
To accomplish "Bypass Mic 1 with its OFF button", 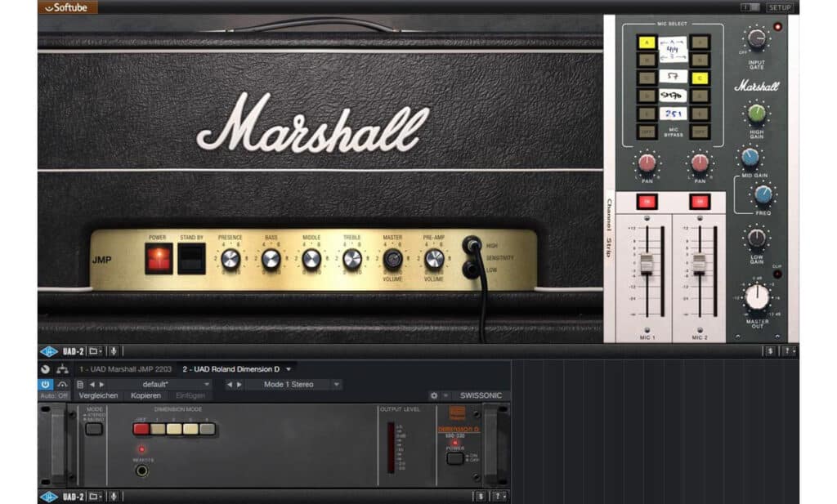I will (647, 132).
